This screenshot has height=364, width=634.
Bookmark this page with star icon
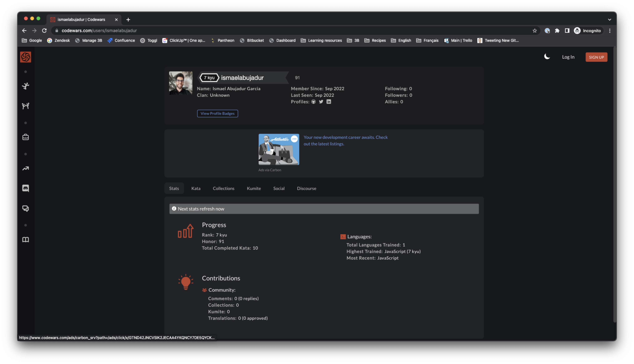pos(535,31)
